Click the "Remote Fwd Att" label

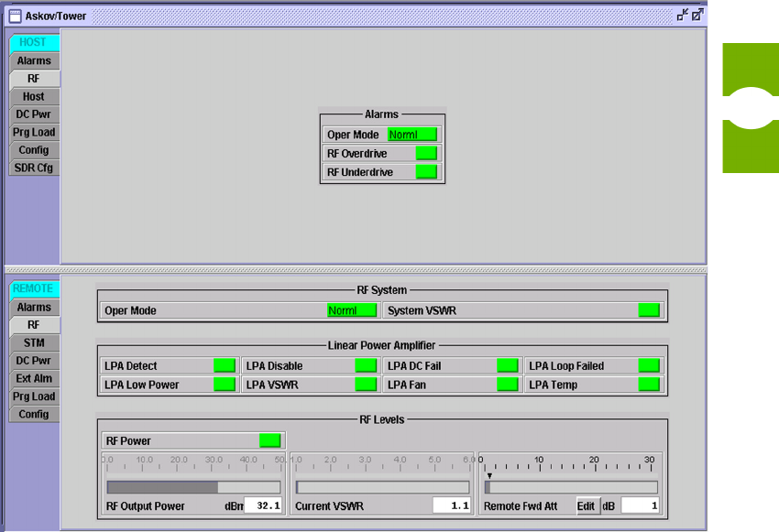[521, 506]
